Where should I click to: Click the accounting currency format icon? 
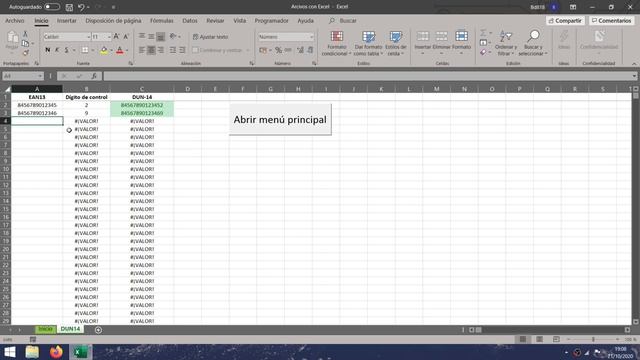click(x=263, y=50)
